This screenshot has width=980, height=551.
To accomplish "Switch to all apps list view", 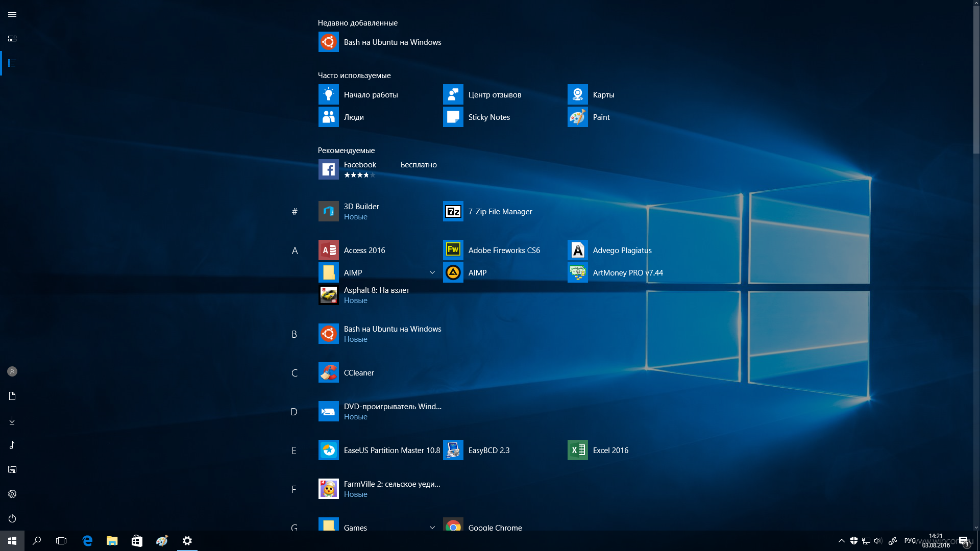I will point(12,63).
